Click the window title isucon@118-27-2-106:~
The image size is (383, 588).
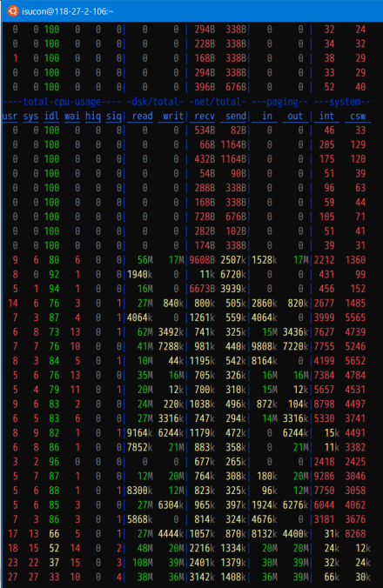coord(68,11)
